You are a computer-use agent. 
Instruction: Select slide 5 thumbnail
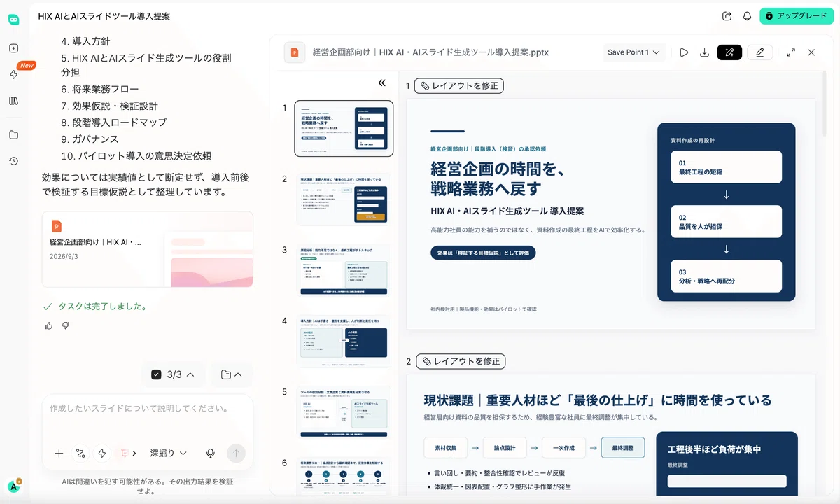pos(344,412)
